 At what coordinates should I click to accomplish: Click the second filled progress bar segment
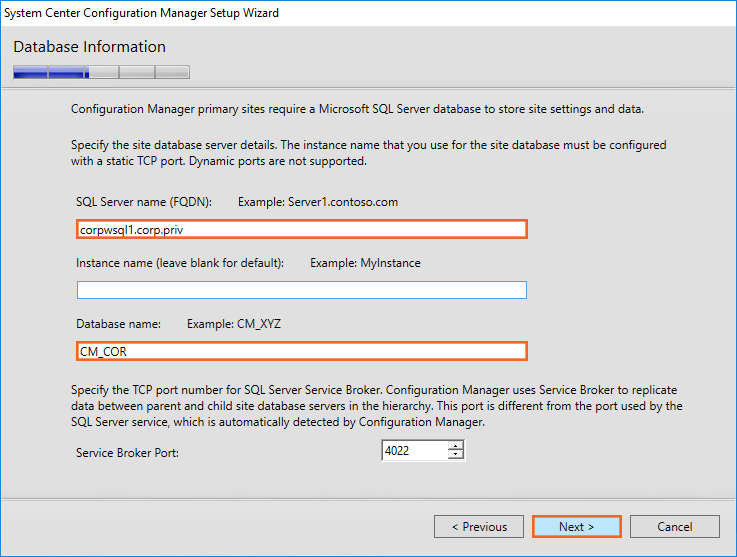[x=67, y=72]
